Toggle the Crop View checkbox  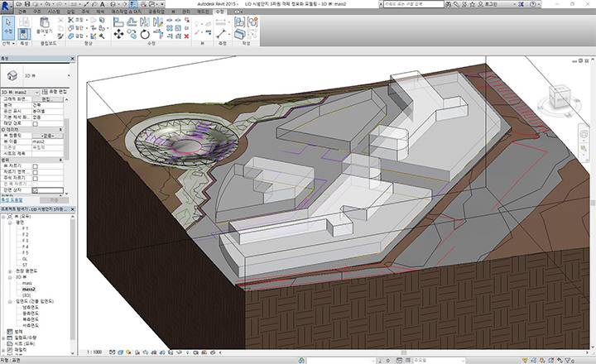point(35,166)
